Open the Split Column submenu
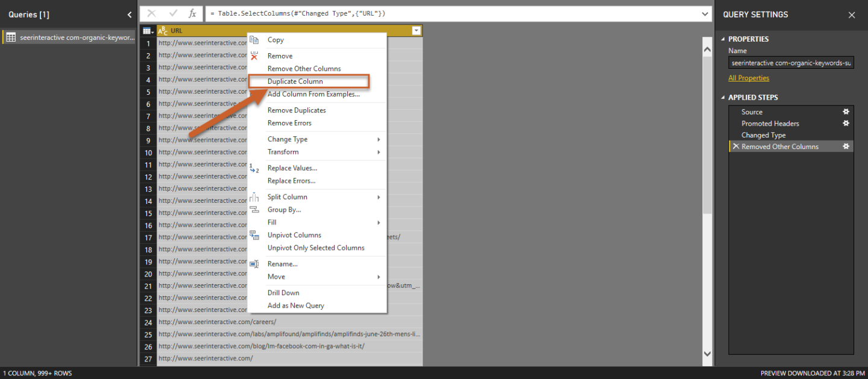This screenshot has height=379, width=868. point(288,197)
